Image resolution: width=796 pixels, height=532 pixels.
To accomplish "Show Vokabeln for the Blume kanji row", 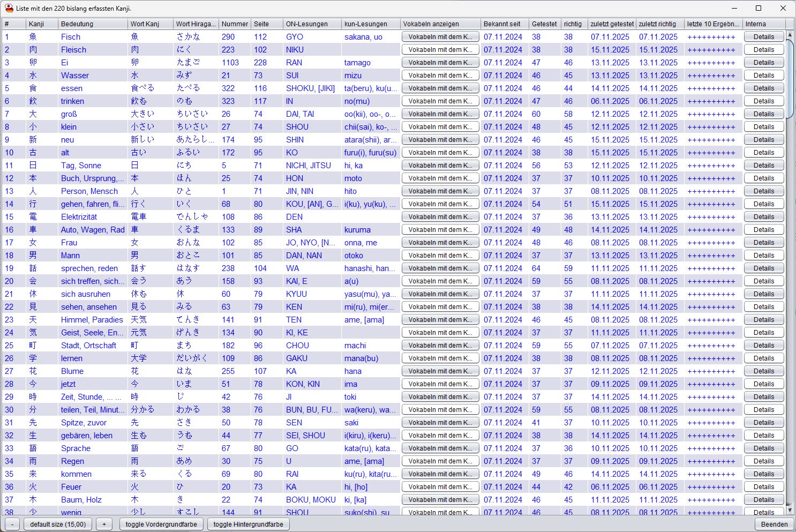I will click(440, 371).
